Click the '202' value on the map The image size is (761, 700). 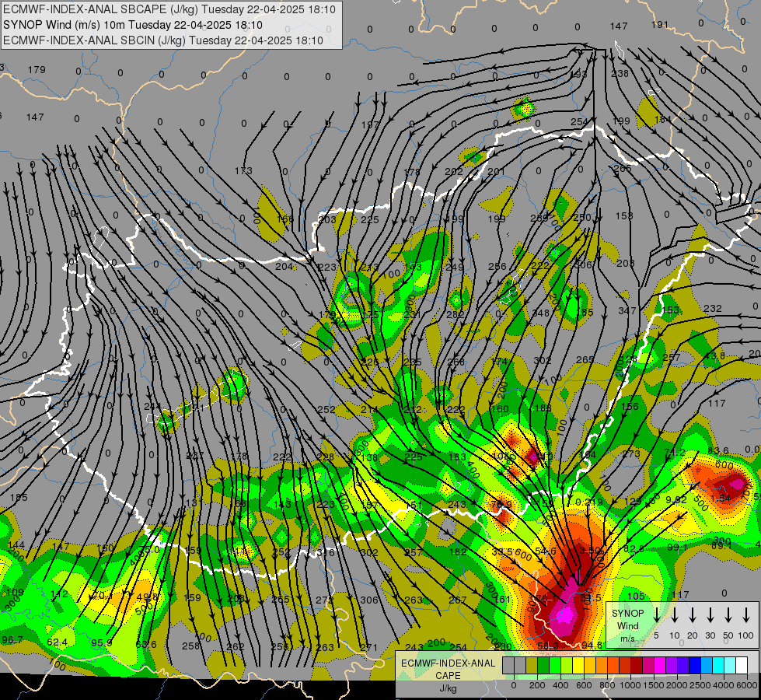(454, 171)
